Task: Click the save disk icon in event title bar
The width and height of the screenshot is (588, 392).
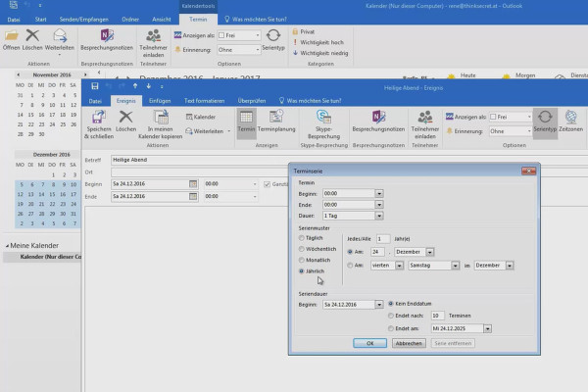Action: (x=95, y=86)
